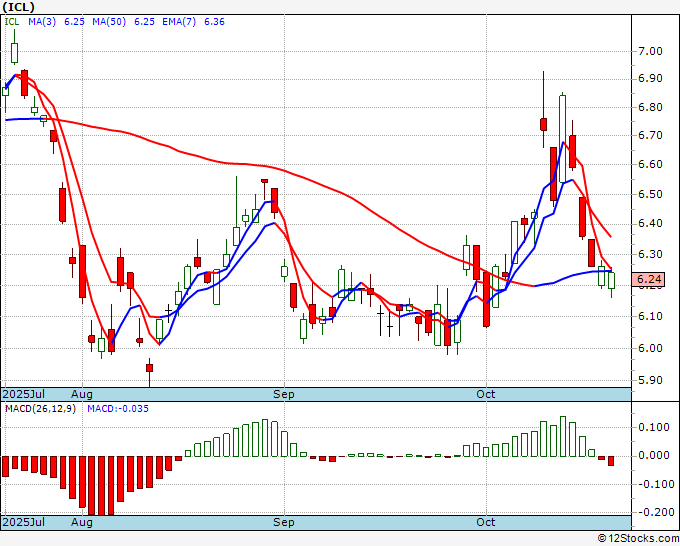Select the EMA(7) legend label

coord(179,22)
